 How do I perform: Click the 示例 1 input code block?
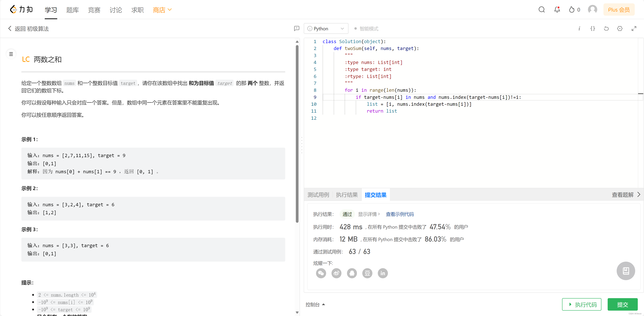point(153,163)
